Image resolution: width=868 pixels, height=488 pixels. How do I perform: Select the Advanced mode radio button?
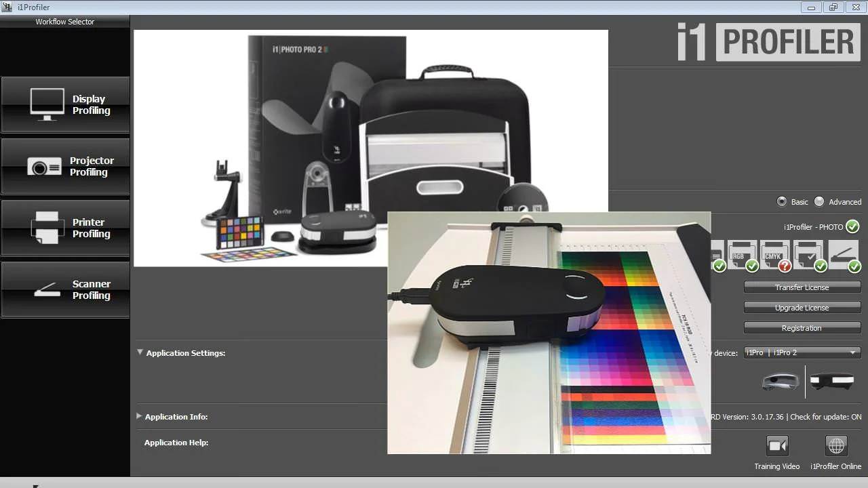tap(819, 201)
